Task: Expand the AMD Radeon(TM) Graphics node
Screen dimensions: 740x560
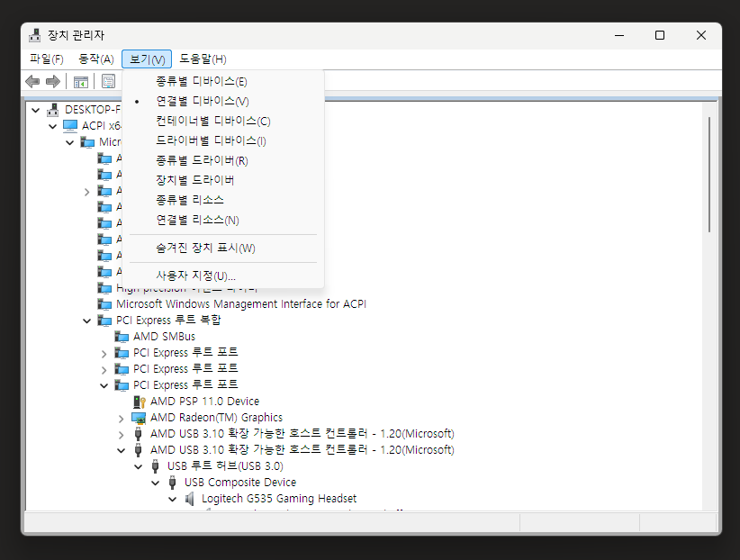Action: point(122,418)
